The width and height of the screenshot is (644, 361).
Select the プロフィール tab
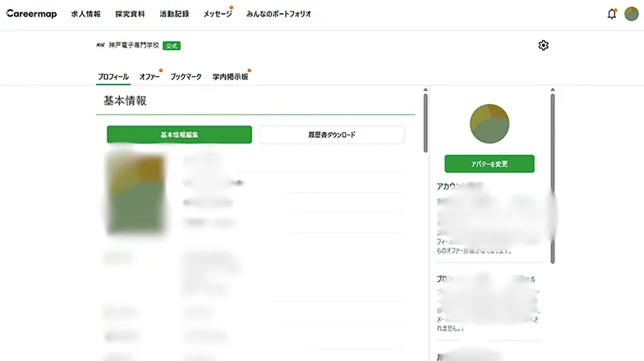pyautogui.click(x=113, y=76)
